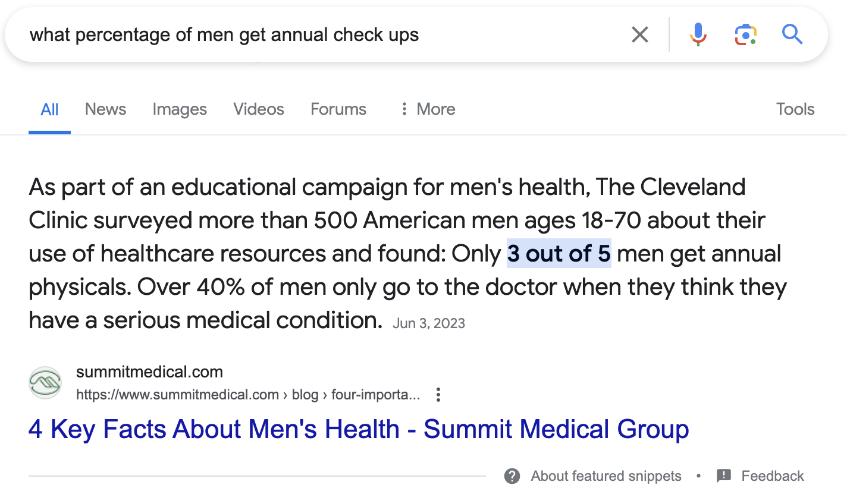Open 4 Key Facts About Men's Health link

tap(359, 429)
